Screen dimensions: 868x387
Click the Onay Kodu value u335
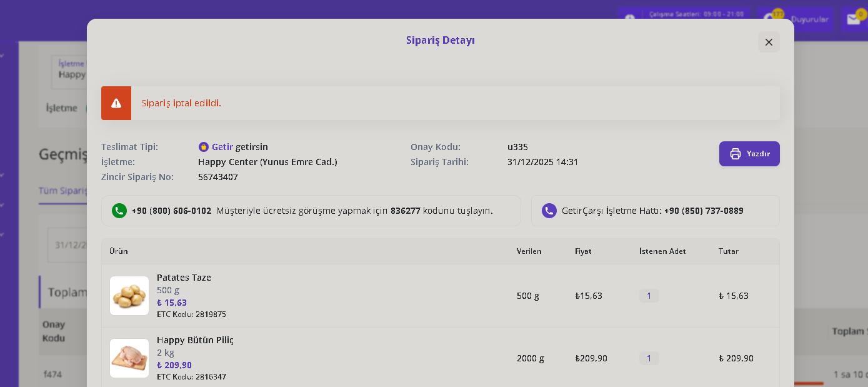[517, 147]
